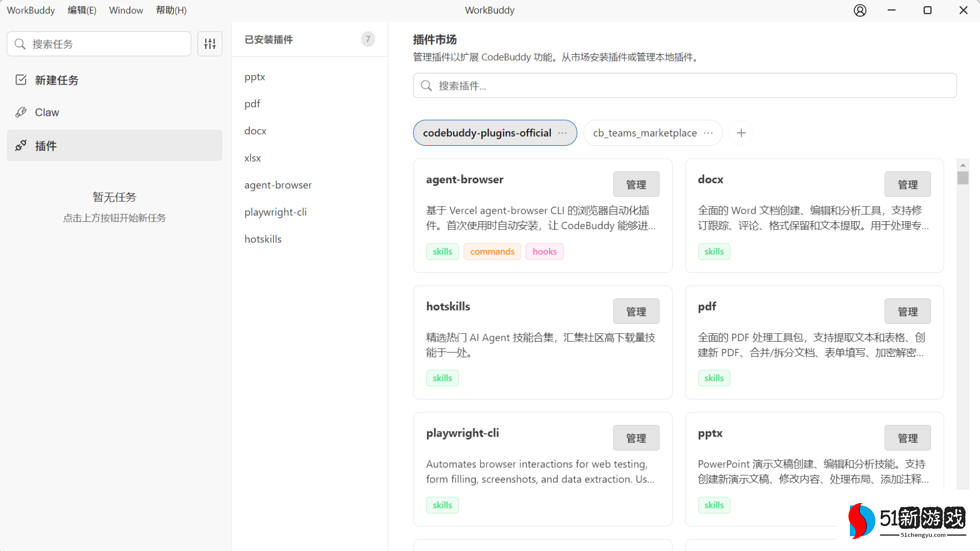Click 管理 button for agent-browser plugin
980x551 pixels.
[636, 185]
